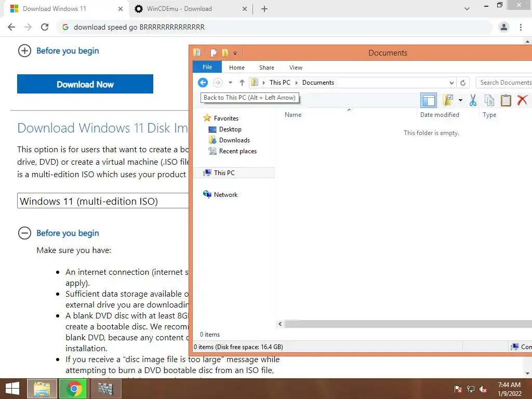Viewport: 532px width, 399px height.
Task: Go up one folder level in Explorer
Action: (x=242, y=83)
